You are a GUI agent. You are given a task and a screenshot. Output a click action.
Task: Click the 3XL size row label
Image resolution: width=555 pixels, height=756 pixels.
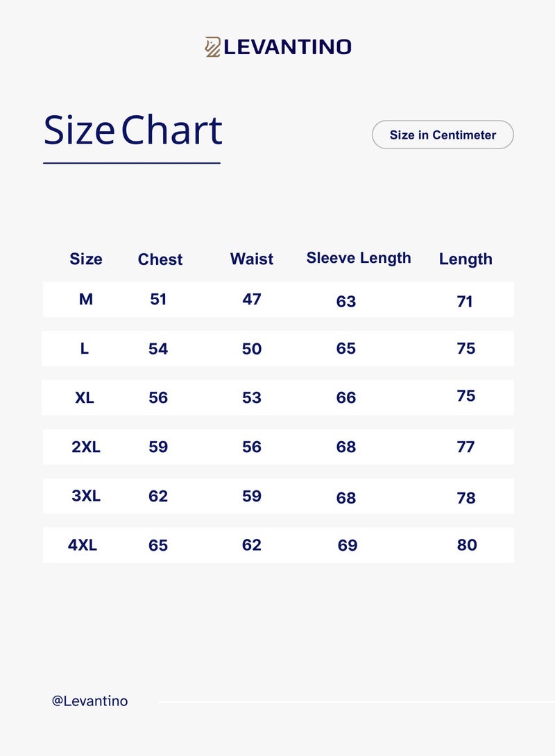click(x=86, y=497)
